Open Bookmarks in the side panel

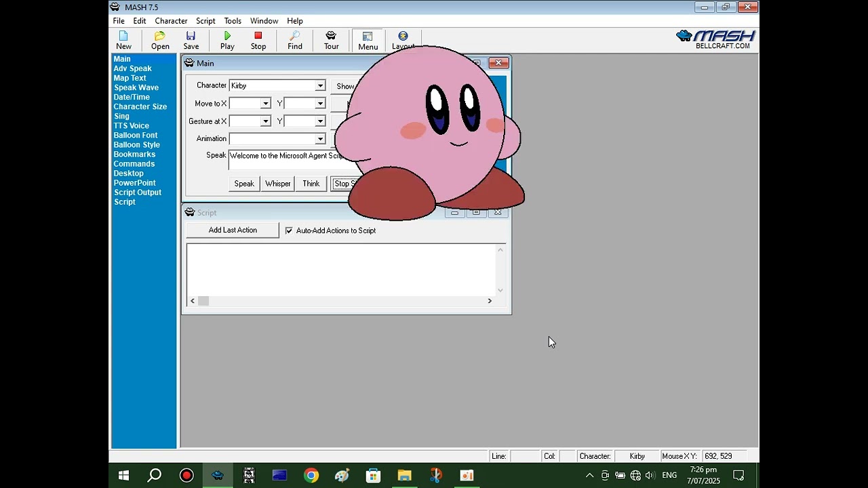135,154
